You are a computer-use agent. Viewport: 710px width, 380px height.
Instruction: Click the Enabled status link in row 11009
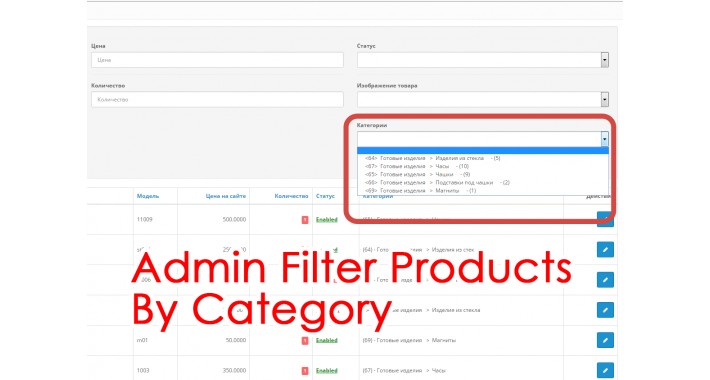326,220
